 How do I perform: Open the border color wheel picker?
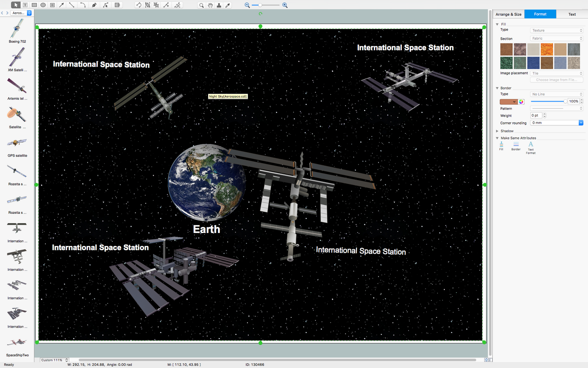point(521,102)
